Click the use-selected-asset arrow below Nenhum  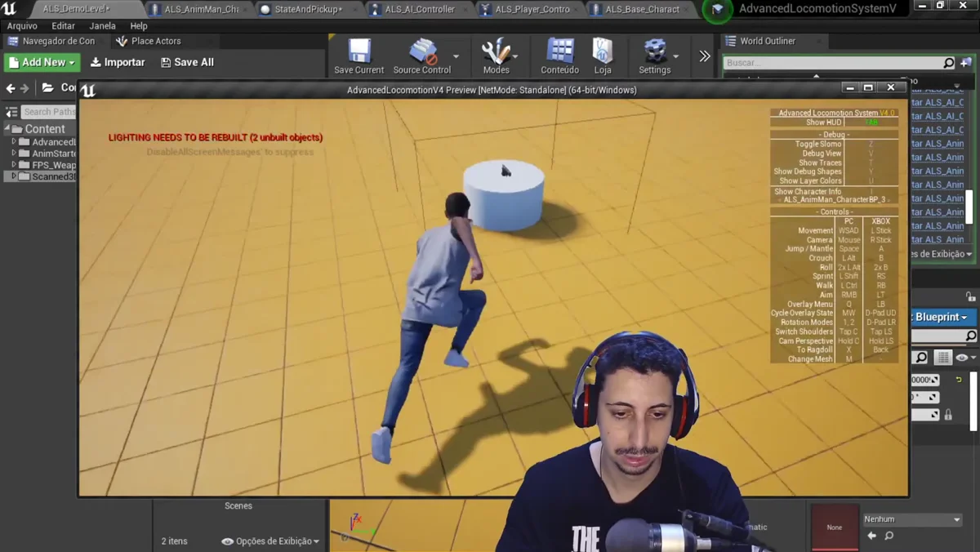pos(871,536)
